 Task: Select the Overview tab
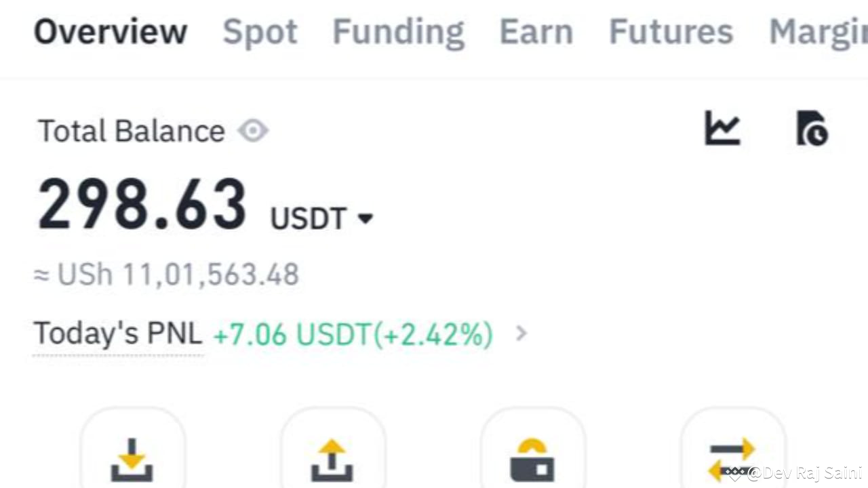click(111, 32)
